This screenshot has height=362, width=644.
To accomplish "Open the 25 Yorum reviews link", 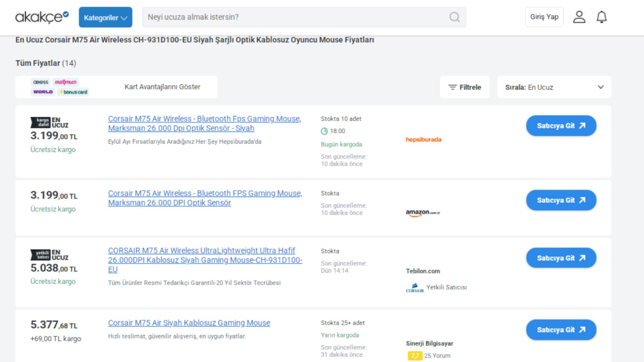I will 437,356.
